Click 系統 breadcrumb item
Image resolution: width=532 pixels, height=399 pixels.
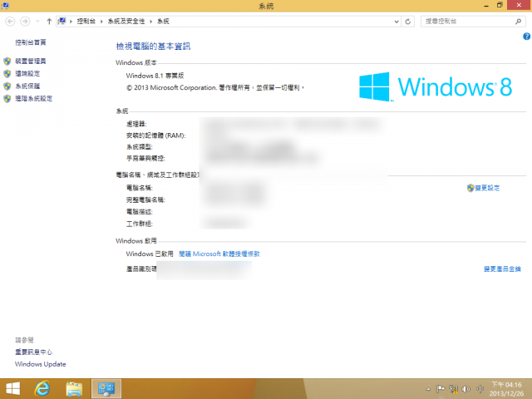(163, 22)
